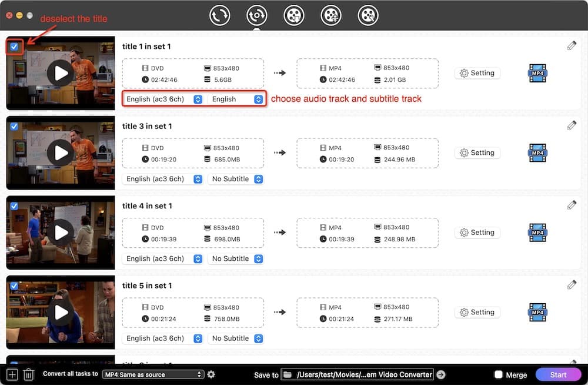Image resolution: width=588 pixels, height=385 pixels.
Task: Enable the Merge checkbox
Action: [498, 374]
